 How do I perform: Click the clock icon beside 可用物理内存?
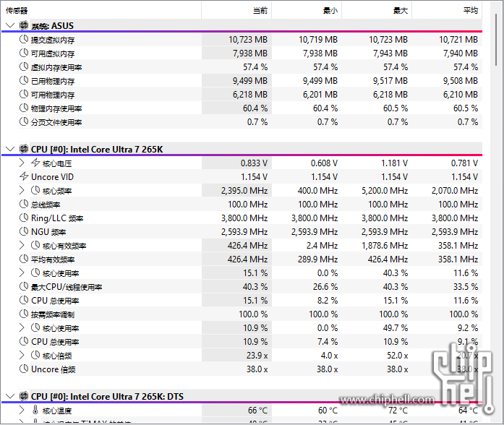24,94
